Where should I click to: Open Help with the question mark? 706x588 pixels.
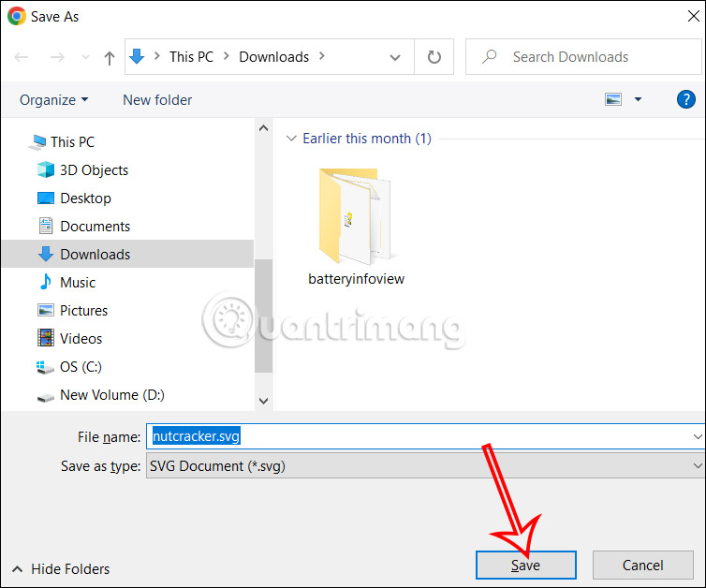pyautogui.click(x=685, y=99)
